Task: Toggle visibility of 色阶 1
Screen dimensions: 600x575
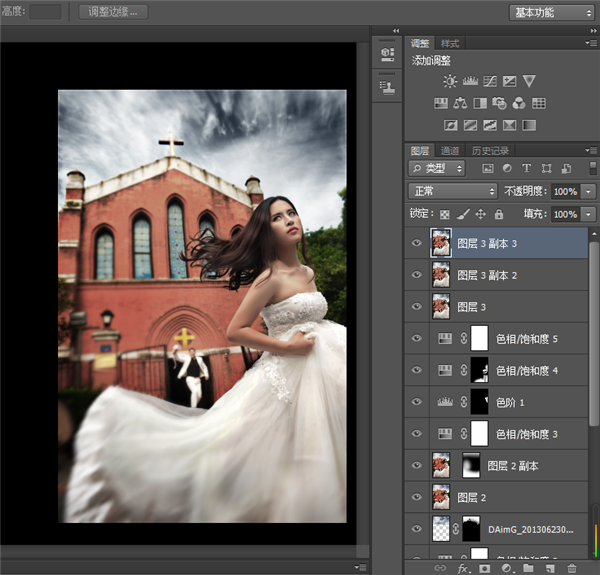Action: tap(417, 402)
